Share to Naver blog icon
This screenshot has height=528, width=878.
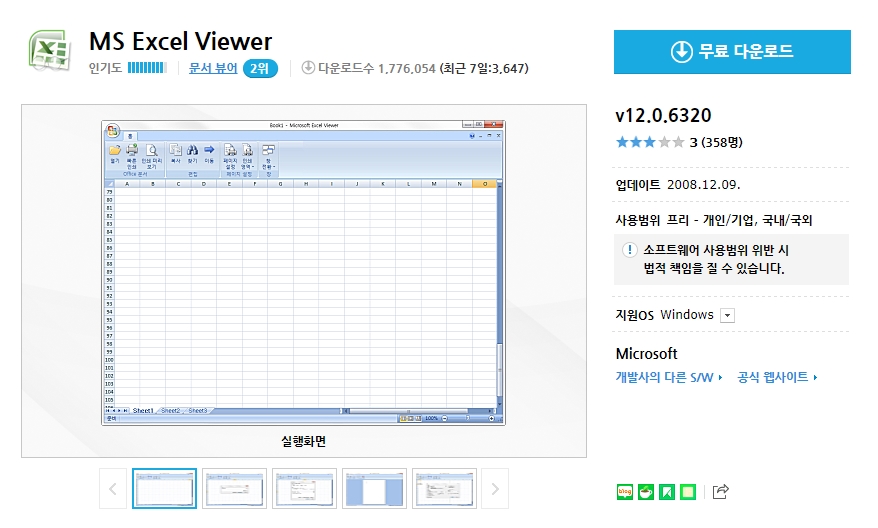(x=624, y=492)
